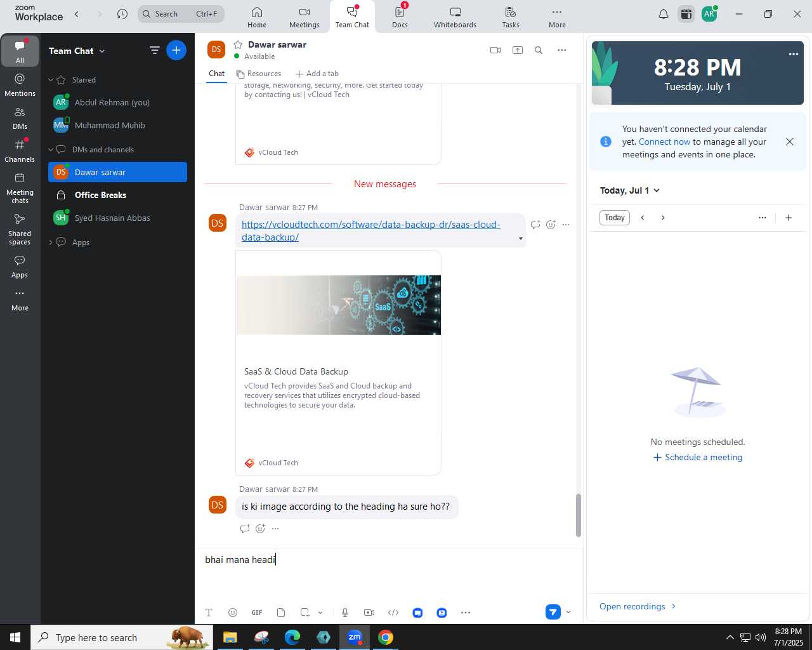Collapse the DMs and channels section
This screenshot has width=812, height=650.
(51, 150)
